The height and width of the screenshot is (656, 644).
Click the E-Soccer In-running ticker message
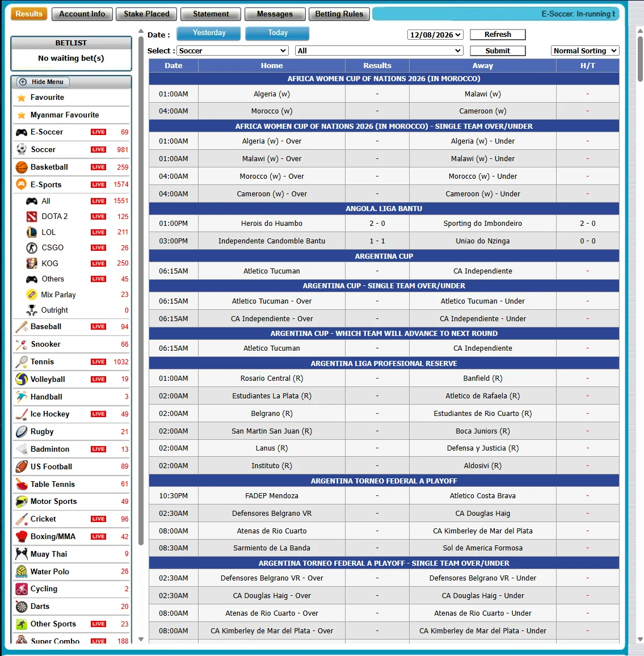[x=579, y=14]
